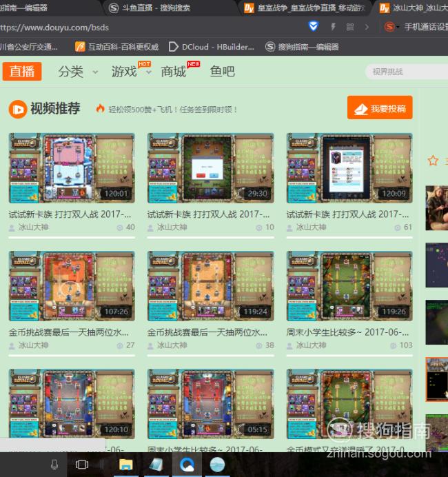Click the grid apps icon in address bar

(x=350, y=27)
